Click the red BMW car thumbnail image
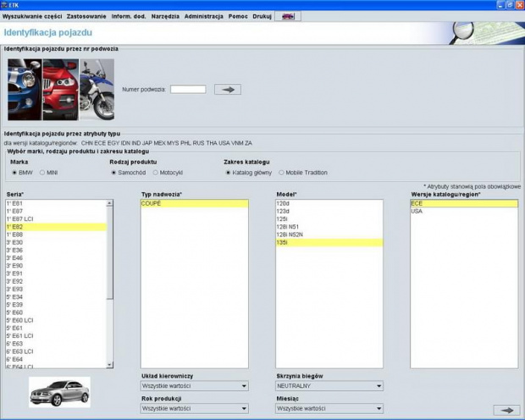525x420 pixels. [x=61, y=90]
